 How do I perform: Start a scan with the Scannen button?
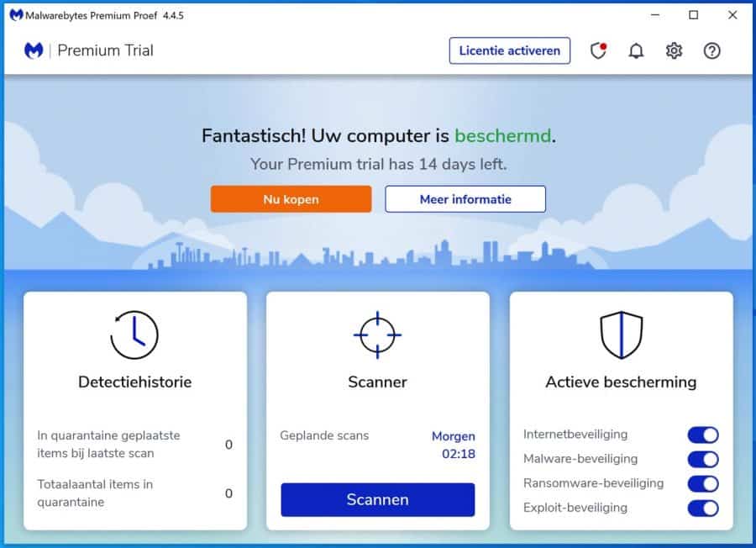(377, 499)
